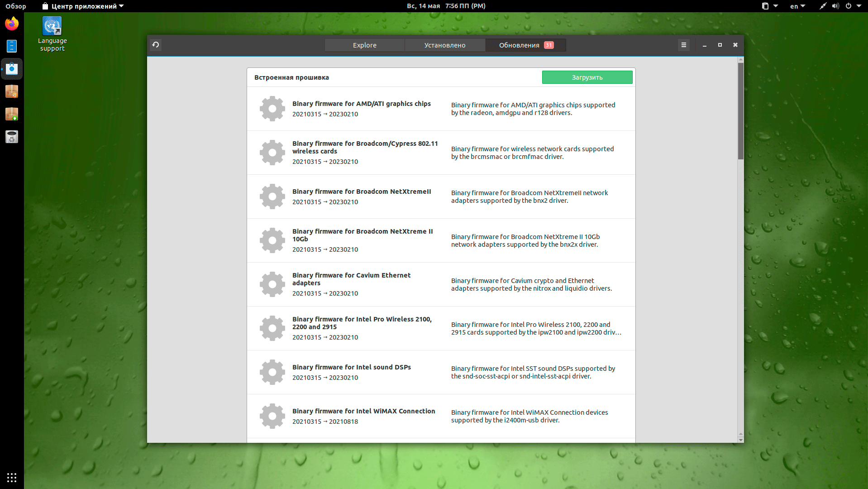Image resolution: width=868 pixels, height=489 pixels.
Task: Select 'Binary firmware for Broadcom/Cypress 802.11 wireless cards' title
Action: coord(365,147)
